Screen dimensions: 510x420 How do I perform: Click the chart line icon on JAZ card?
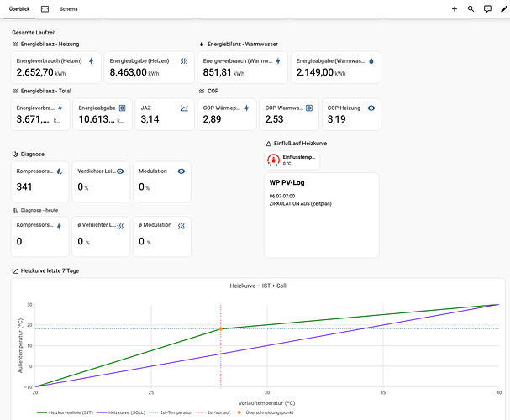(184, 108)
